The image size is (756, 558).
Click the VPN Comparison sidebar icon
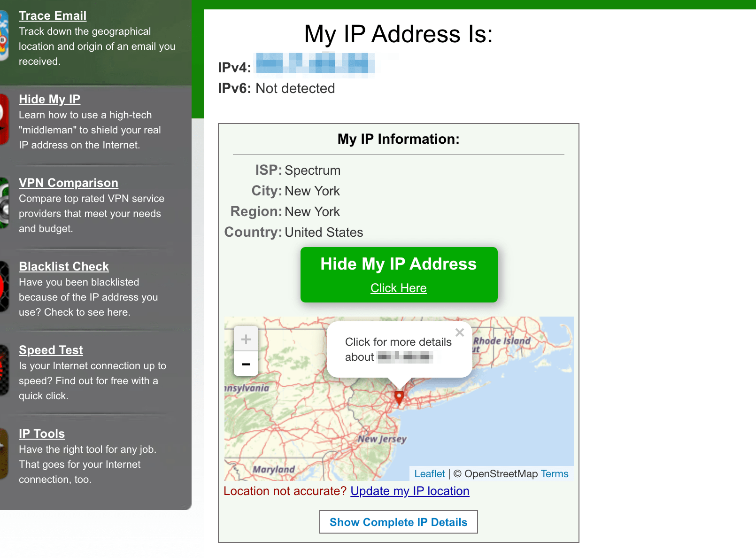4,203
